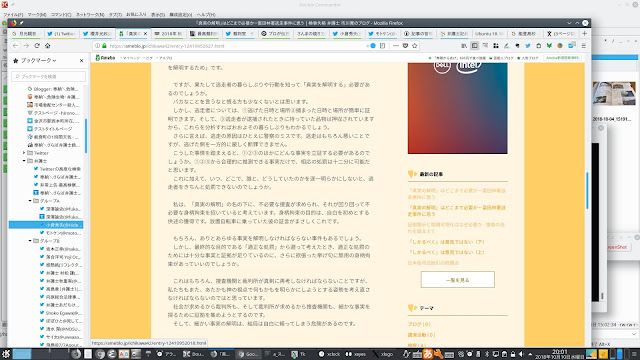Toggle reader view in the address bar

pyautogui.click(x=382, y=46)
